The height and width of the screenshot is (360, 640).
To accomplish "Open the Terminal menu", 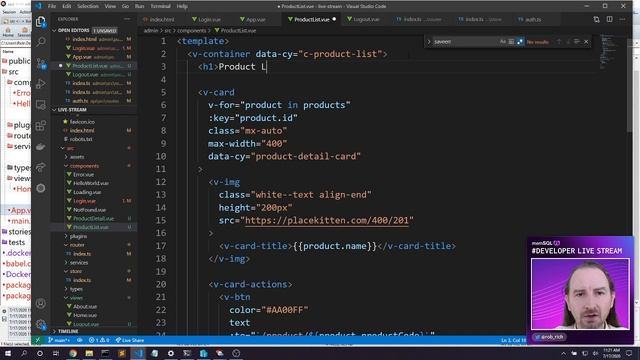I will 160,6.
